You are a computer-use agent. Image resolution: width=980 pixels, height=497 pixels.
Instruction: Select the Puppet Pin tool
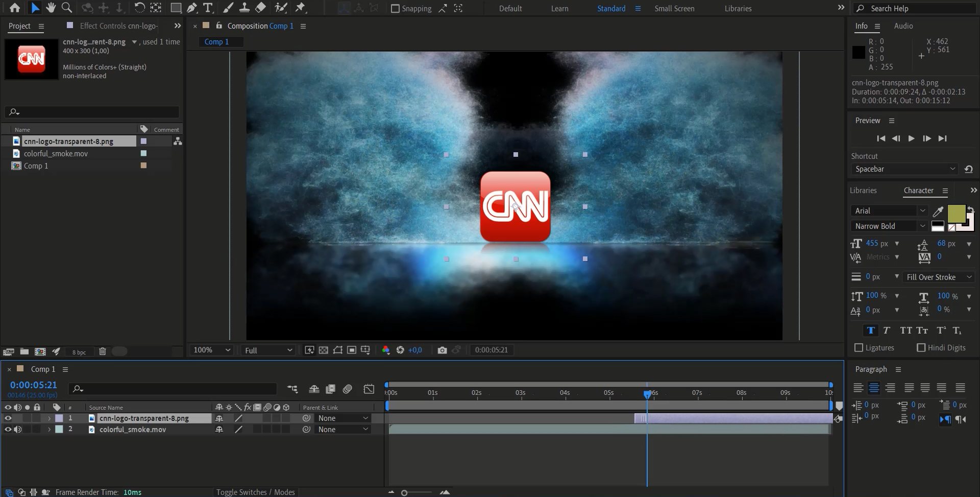point(300,8)
